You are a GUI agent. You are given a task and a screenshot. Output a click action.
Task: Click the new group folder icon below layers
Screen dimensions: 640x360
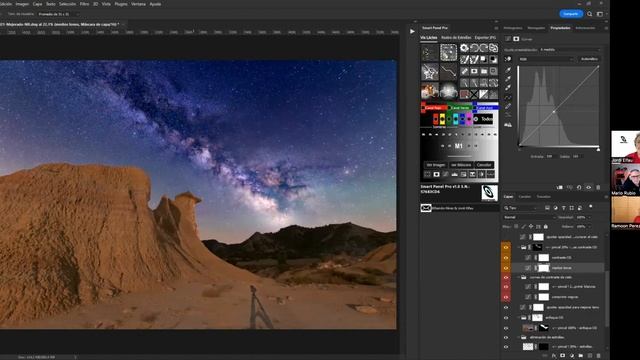coord(580,356)
